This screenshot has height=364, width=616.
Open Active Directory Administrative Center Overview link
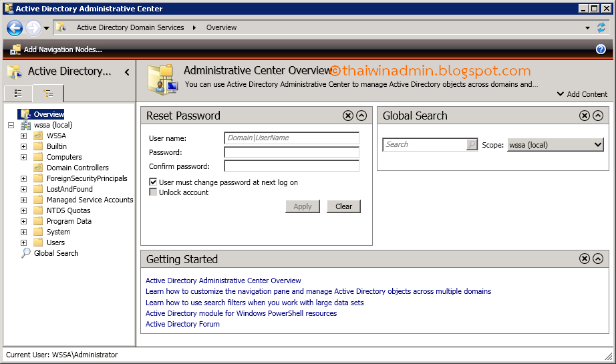tap(223, 281)
